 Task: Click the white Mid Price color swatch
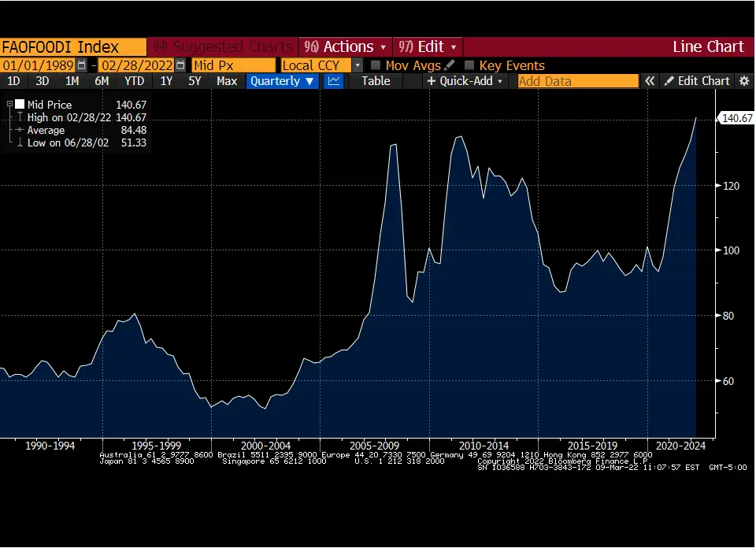pos(20,104)
